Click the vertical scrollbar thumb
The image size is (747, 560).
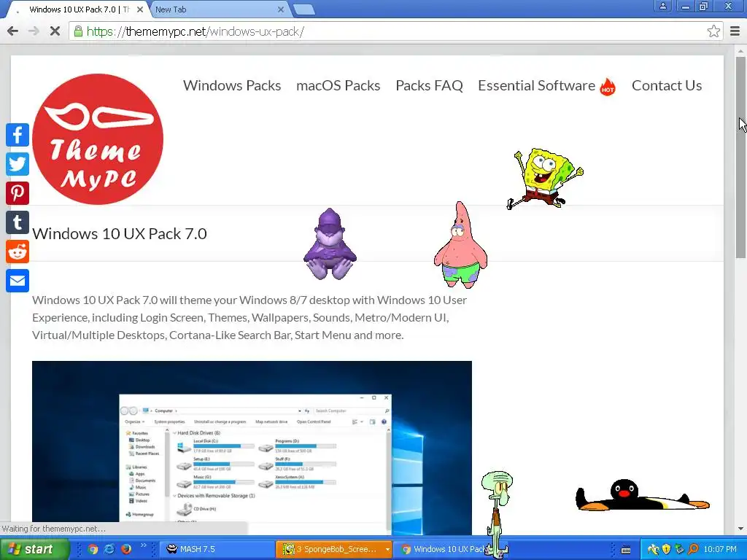pyautogui.click(x=741, y=157)
